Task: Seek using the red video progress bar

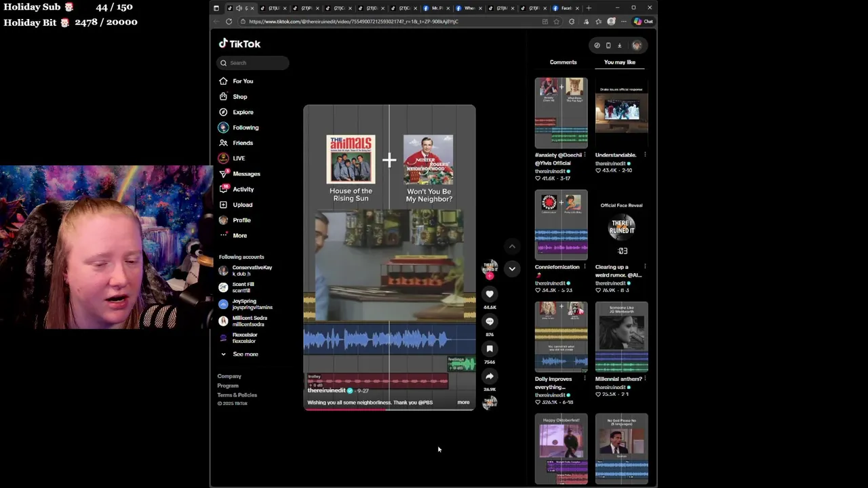Action: pyautogui.click(x=389, y=409)
